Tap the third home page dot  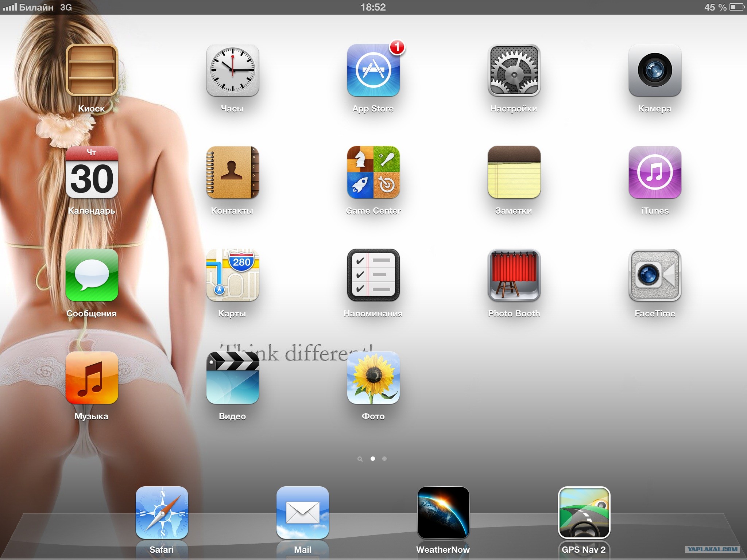click(384, 459)
